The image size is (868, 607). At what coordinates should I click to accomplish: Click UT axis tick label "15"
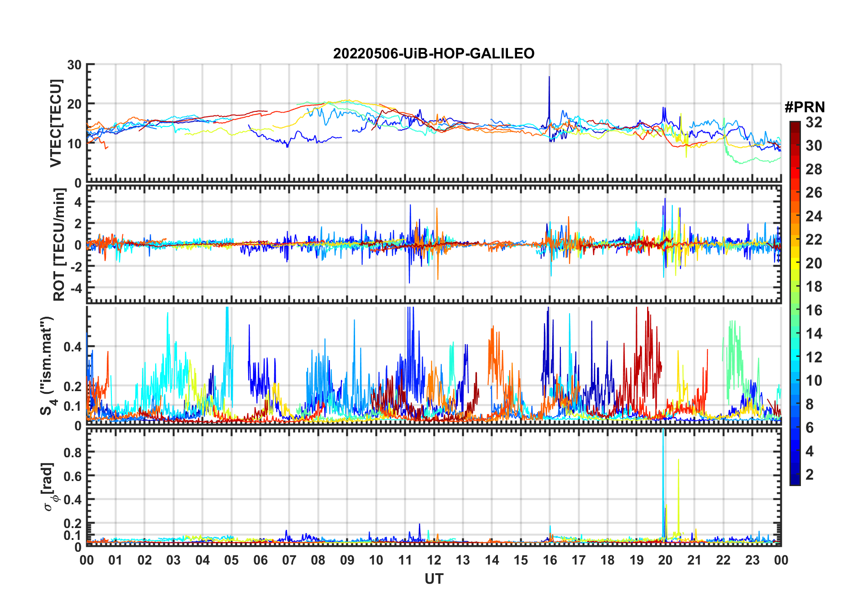coord(521,560)
